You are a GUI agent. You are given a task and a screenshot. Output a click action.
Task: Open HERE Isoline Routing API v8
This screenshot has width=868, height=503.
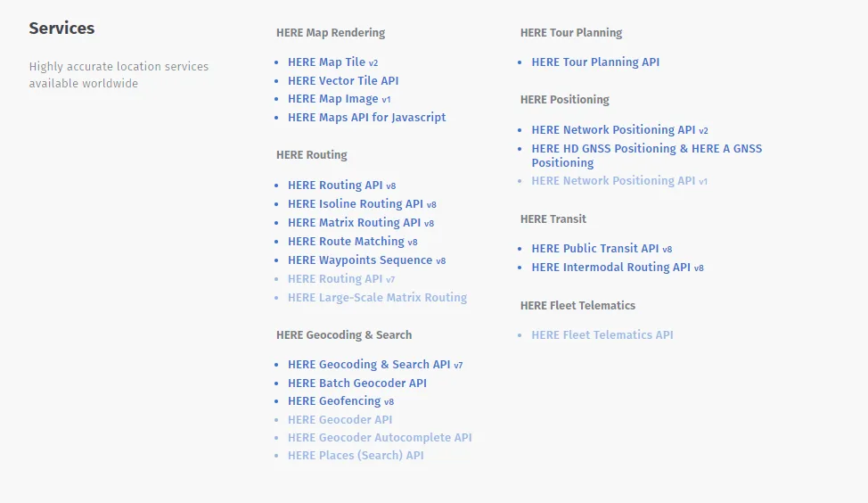pos(362,204)
